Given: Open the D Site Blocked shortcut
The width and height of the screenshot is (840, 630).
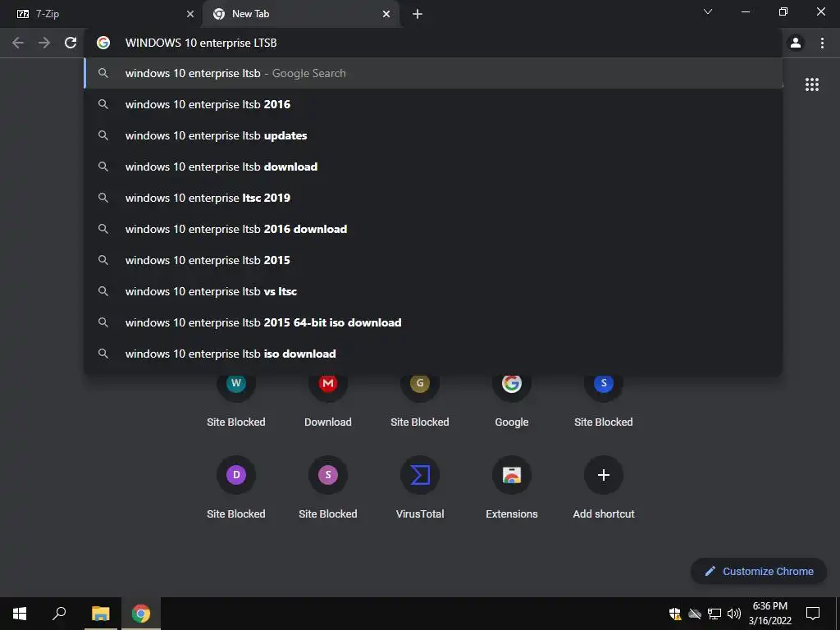Looking at the screenshot, I should (x=235, y=487).
